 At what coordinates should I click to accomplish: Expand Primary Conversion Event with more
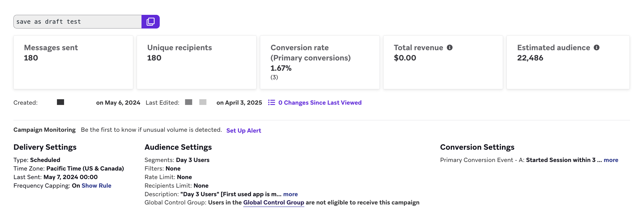point(611,160)
